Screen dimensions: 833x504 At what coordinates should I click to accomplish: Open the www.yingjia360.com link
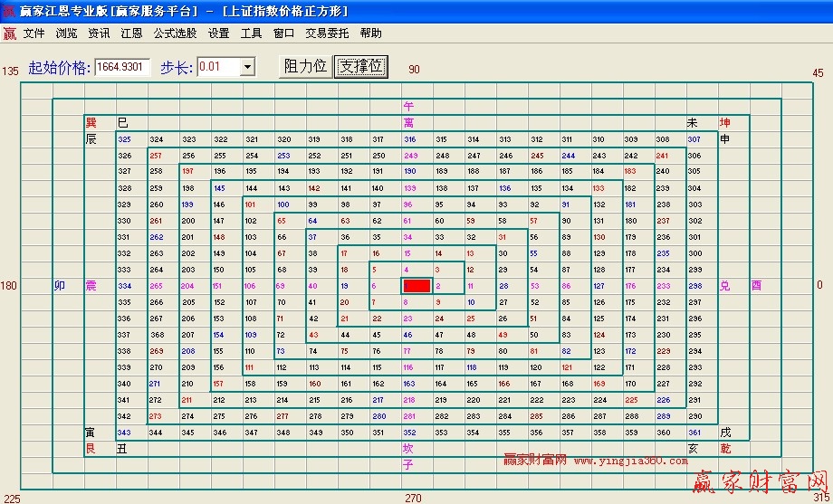click(x=630, y=461)
